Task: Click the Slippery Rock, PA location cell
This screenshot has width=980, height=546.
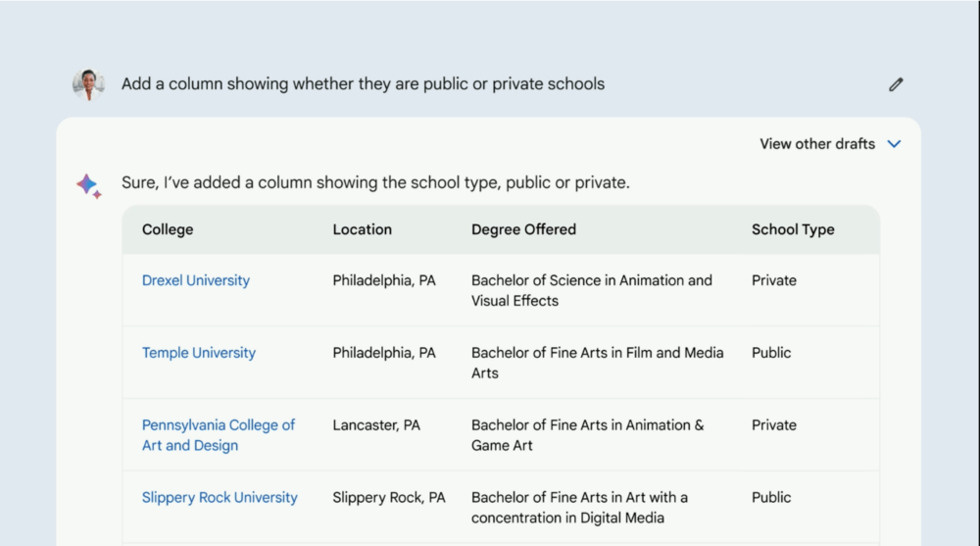Action: 389,498
